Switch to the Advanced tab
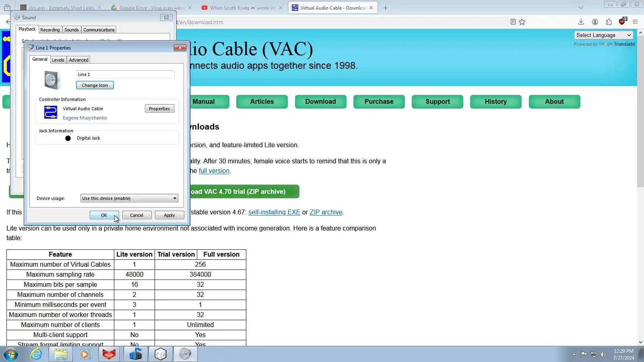The height and width of the screenshot is (362, 644). pyautogui.click(x=78, y=60)
